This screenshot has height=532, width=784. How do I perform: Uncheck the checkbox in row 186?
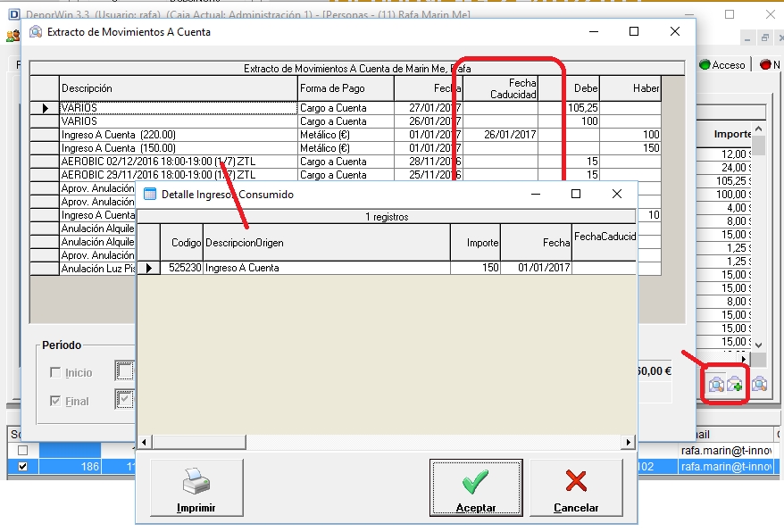click(22, 467)
